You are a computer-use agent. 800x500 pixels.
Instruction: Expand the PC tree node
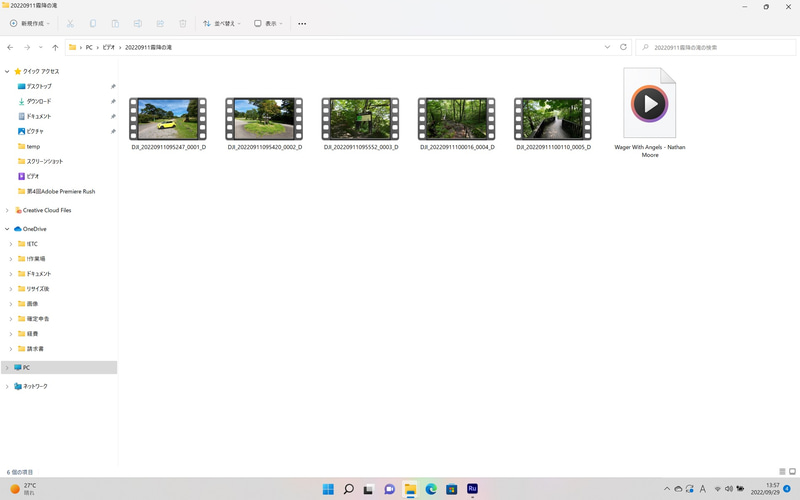(x=7, y=367)
